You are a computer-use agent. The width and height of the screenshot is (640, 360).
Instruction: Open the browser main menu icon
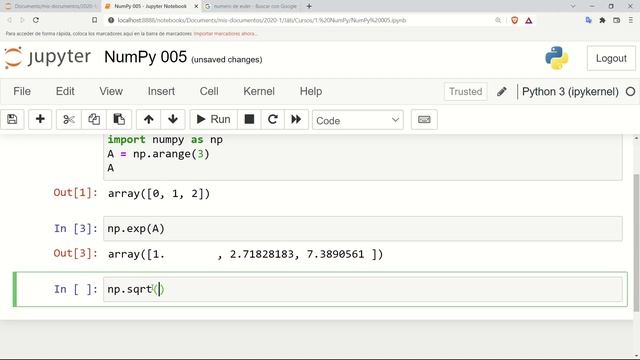(630, 20)
